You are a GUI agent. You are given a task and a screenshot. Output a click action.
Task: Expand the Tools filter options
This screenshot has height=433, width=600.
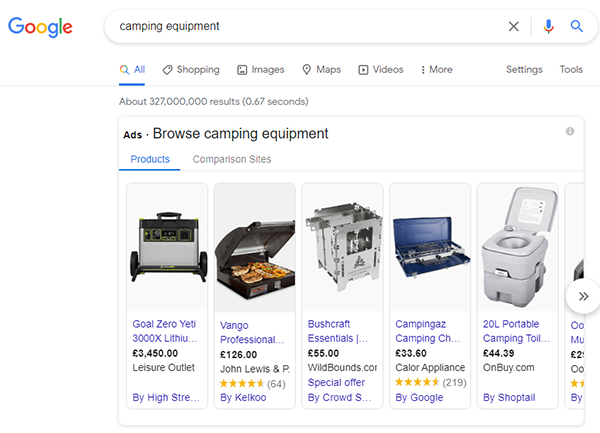tap(571, 70)
